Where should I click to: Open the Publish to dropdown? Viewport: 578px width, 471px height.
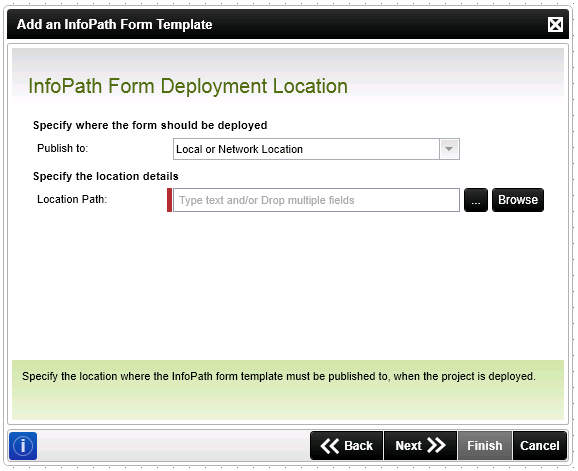tap(449, 149)
